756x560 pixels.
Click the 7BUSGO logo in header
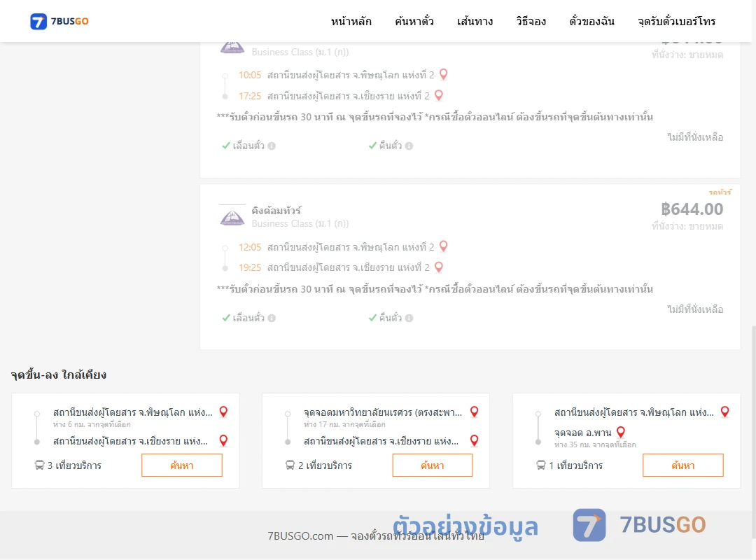click(59, 21)
